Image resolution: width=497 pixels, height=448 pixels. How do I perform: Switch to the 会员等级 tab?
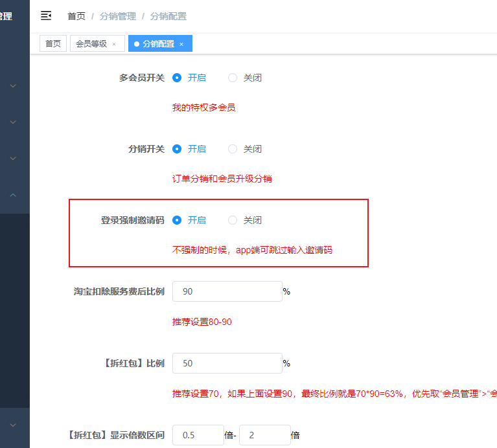click(91, 44)
